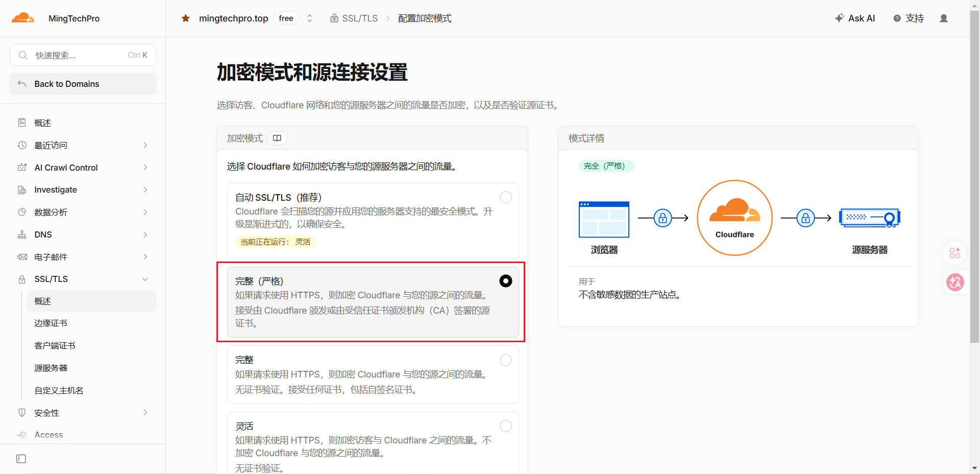The image size is (980, 474).
Task: Open the 概述 item under SSL/TLS
Action: pos(92,301)
